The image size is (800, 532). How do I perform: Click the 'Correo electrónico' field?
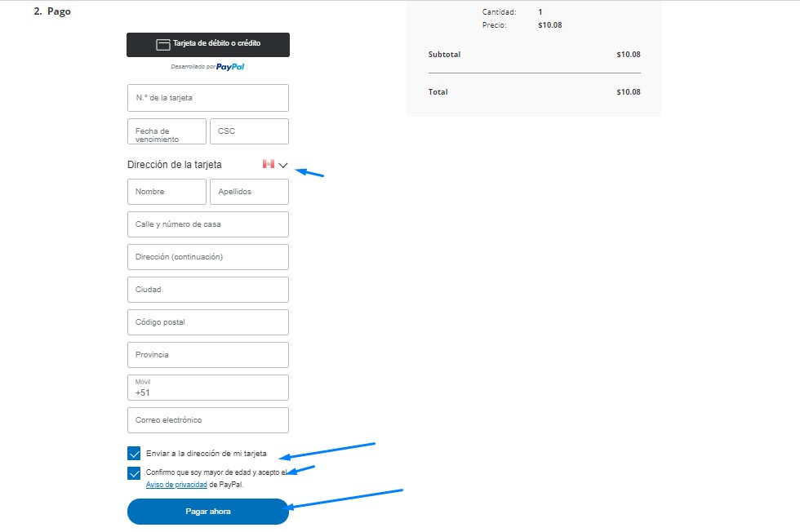click(x=207, y=420)
